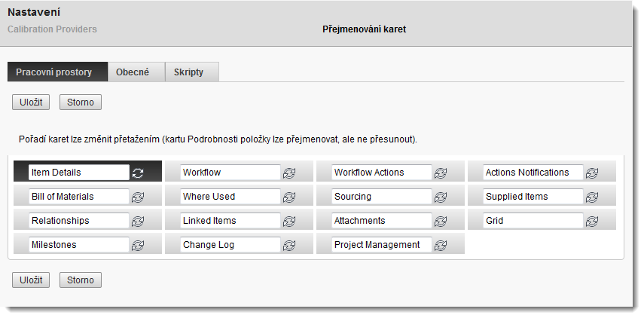
Task: Focus the Milestones text input
Action: (78, 245)
